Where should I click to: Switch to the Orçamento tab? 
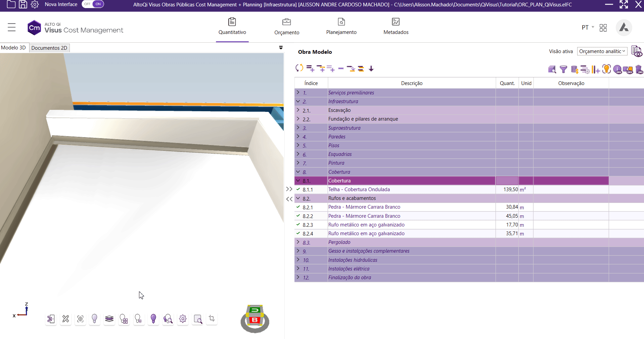click(286, 27)
